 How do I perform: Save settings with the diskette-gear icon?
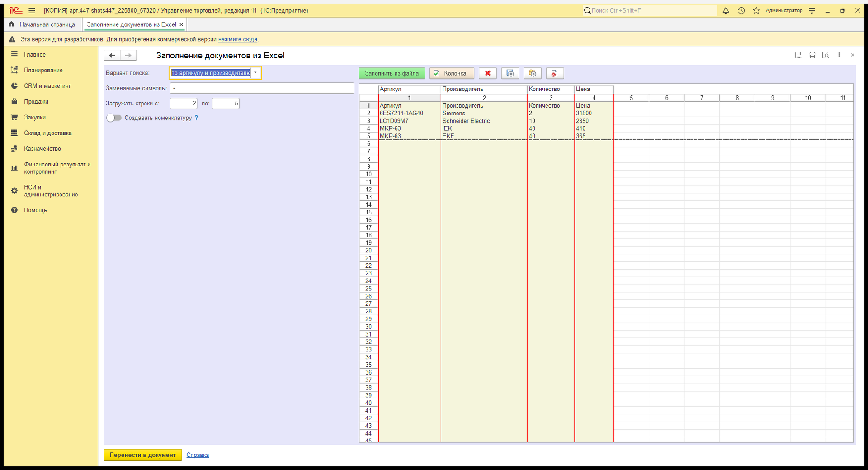pyautogui.click(x=510, y=73)
